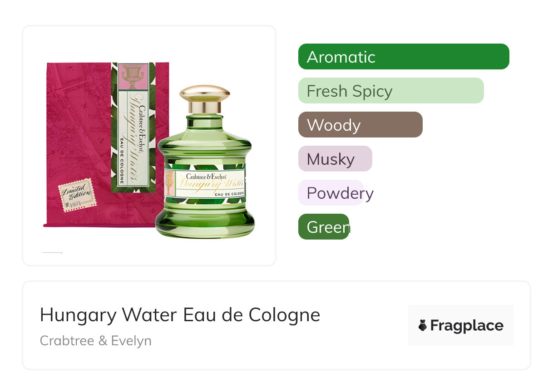Screen dimensions: 553x392
Task: Select the Musky accord bar
Action: (x=335, y=159)
